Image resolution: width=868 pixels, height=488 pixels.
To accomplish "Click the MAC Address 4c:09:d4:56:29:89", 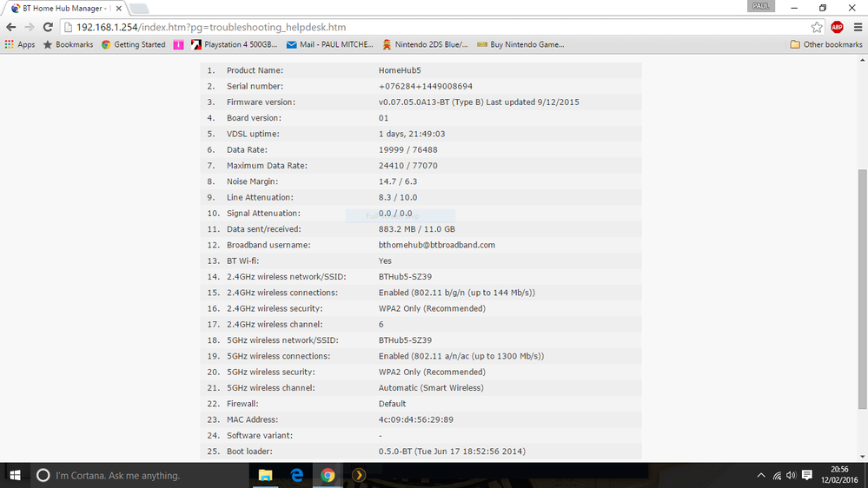I will tap(416, 420).
